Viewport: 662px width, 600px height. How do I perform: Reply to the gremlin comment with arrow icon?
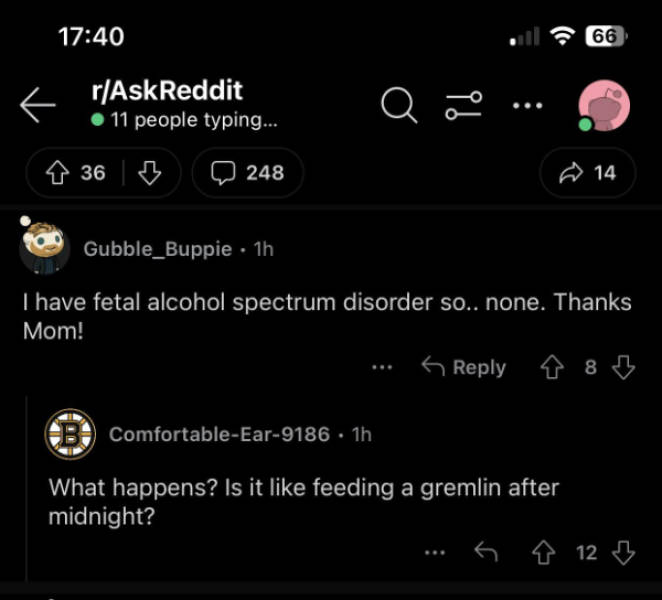point(486,551)
